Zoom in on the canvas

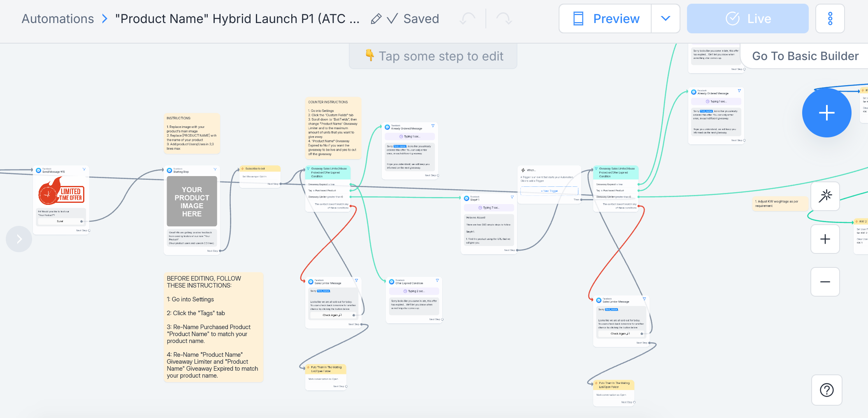coord(825,239)
